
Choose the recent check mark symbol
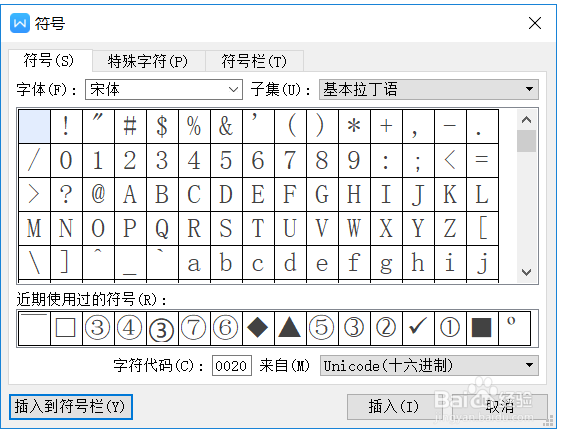point(418,328)
